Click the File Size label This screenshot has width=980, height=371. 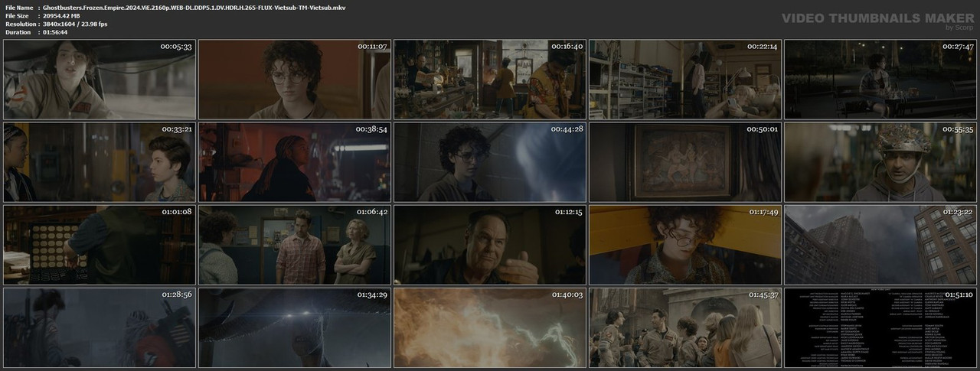pyautogui.click(x=17, y=15)
